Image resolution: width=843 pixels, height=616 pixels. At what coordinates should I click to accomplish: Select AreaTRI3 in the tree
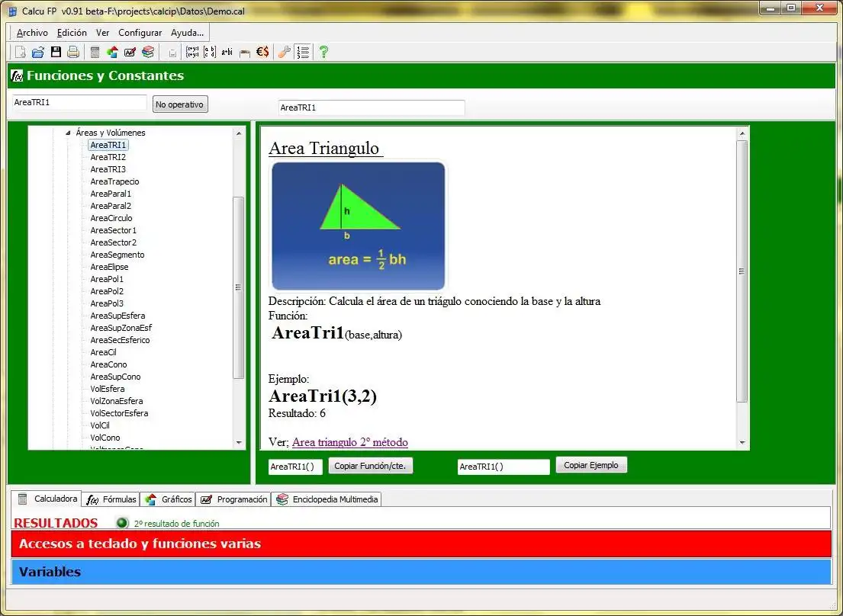[108, 169]
